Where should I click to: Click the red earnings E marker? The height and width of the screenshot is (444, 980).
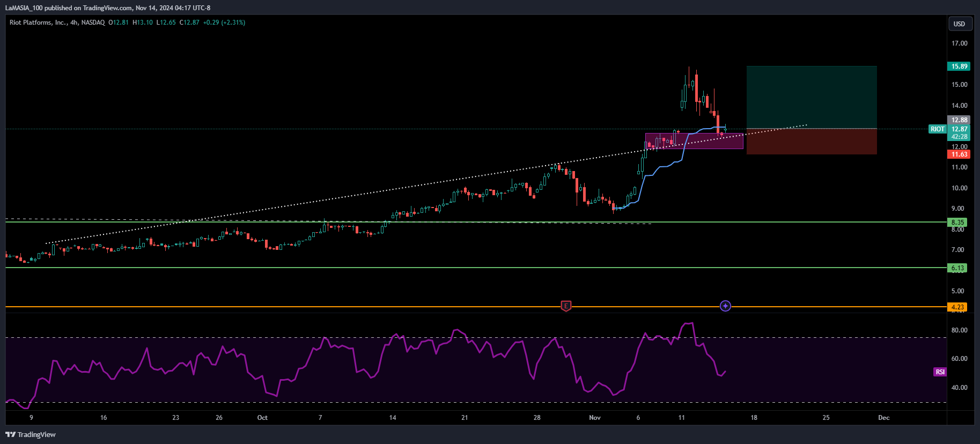pyautogui.click(x=565, y=306)
